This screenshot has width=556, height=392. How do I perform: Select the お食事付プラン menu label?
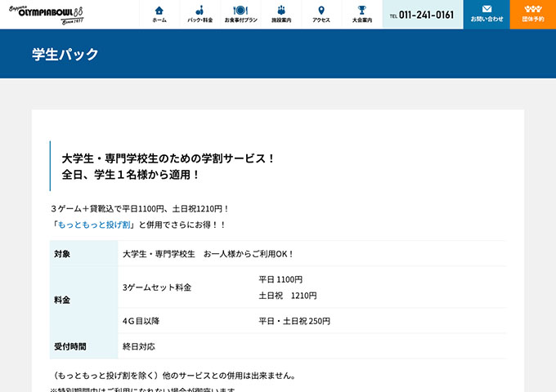[x=240, y=20]
